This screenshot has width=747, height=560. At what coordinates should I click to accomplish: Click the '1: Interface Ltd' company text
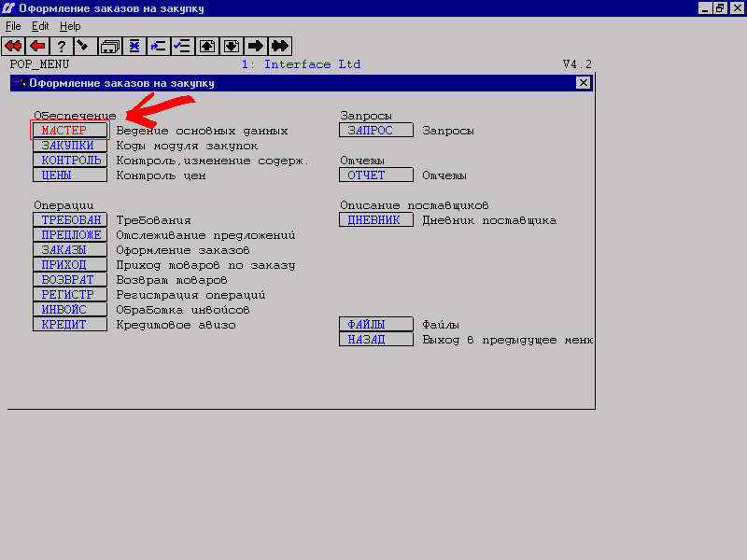[301, 64]
